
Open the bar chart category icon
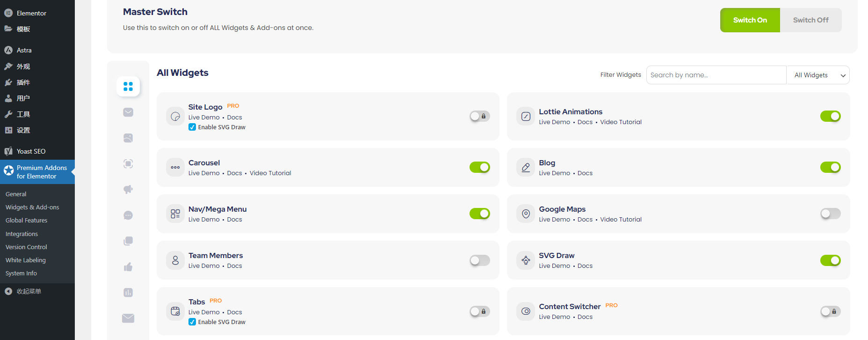click(128, 293)
